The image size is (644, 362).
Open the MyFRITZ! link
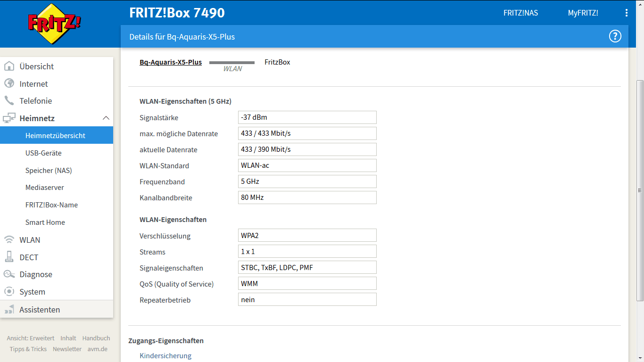[x=583, y=13]
